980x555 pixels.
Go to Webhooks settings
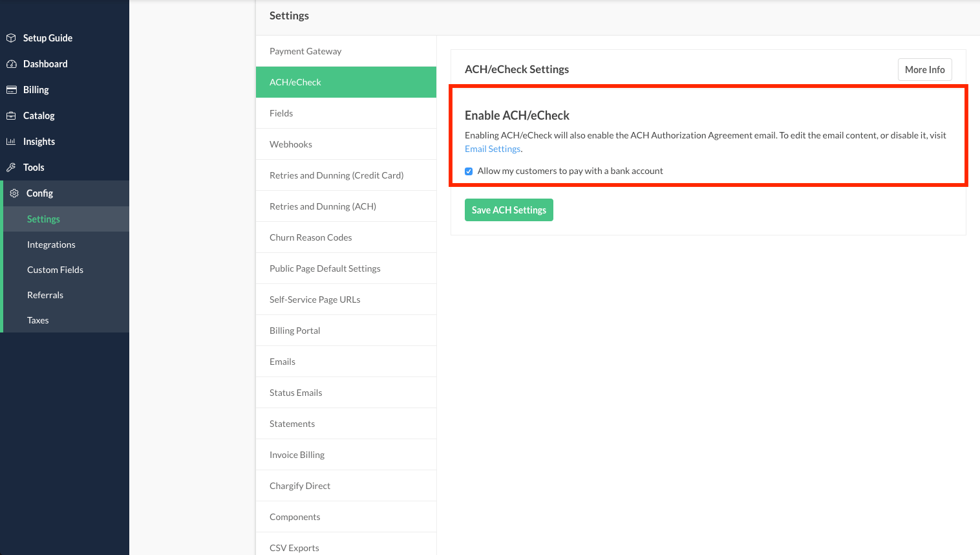tap(291, 144)
